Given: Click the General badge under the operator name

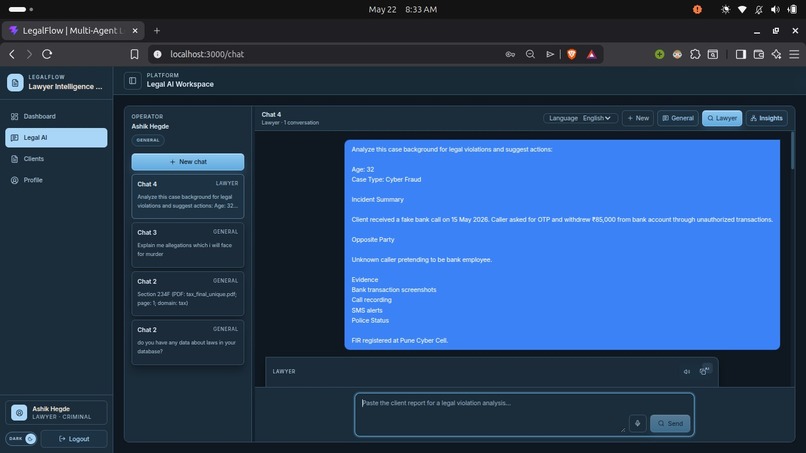Looking at the screenshot, I should click(x=148, y=140).
